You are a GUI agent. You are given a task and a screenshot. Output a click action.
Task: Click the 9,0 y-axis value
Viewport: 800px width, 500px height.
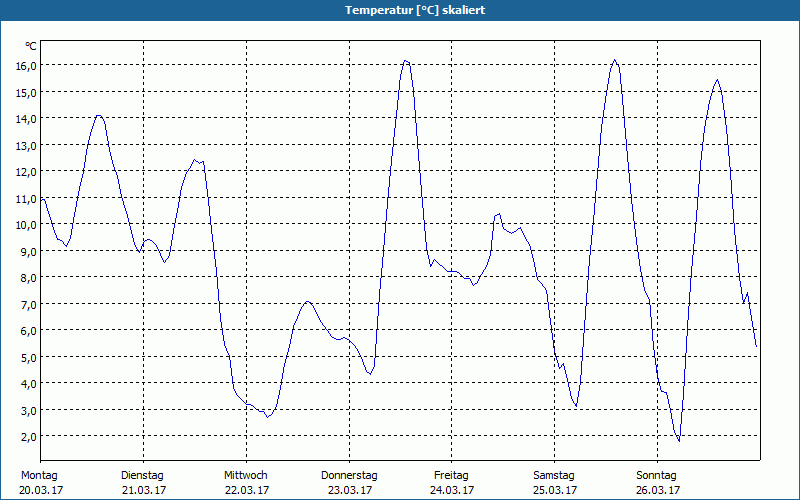click(x=29, y=251)
